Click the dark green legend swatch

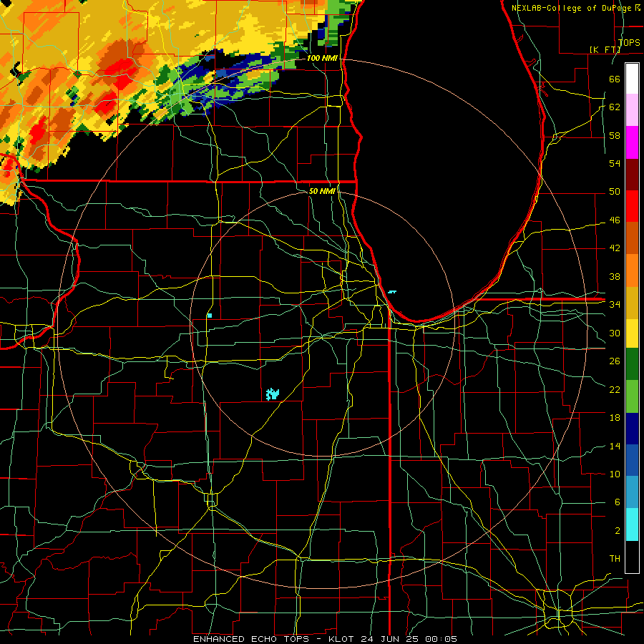pos(632,365)
